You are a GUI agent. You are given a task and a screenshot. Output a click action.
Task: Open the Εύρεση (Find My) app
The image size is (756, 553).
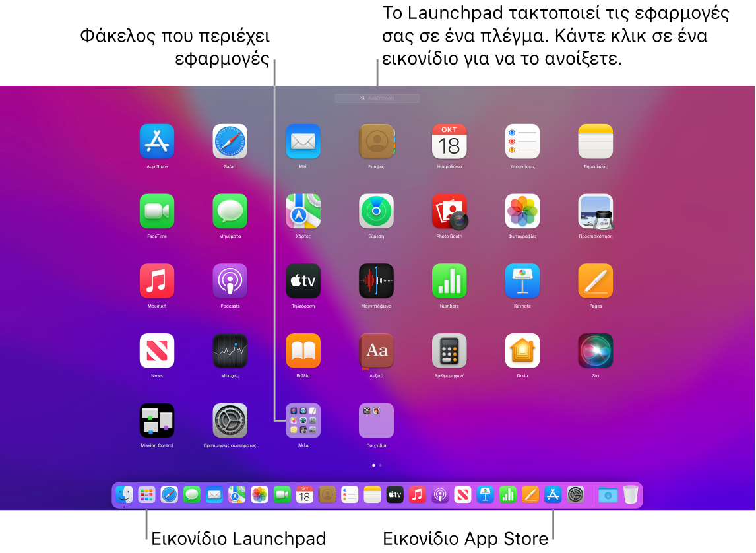(376, 211)
